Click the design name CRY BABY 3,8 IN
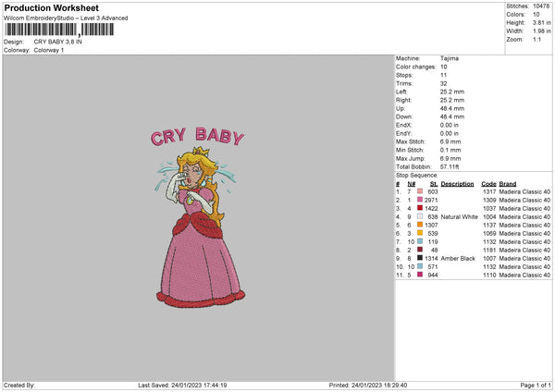 point(57,42)
